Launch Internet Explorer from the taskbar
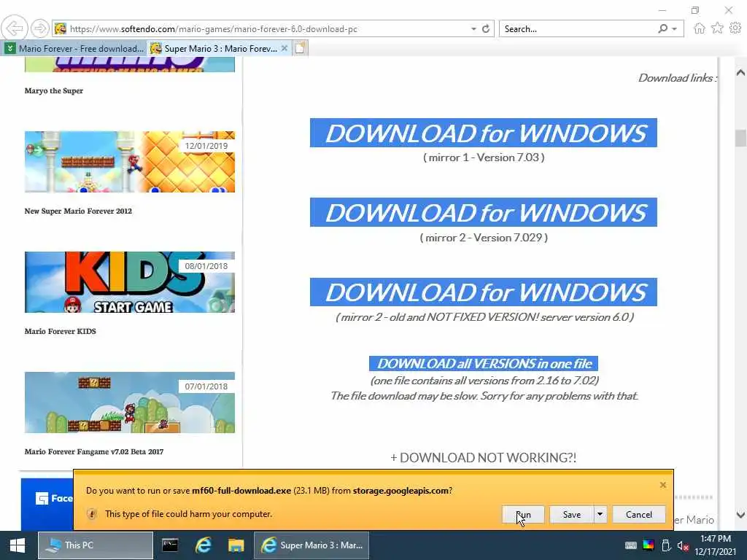Viewport: 747px width, 560px height. click(204, 545)
